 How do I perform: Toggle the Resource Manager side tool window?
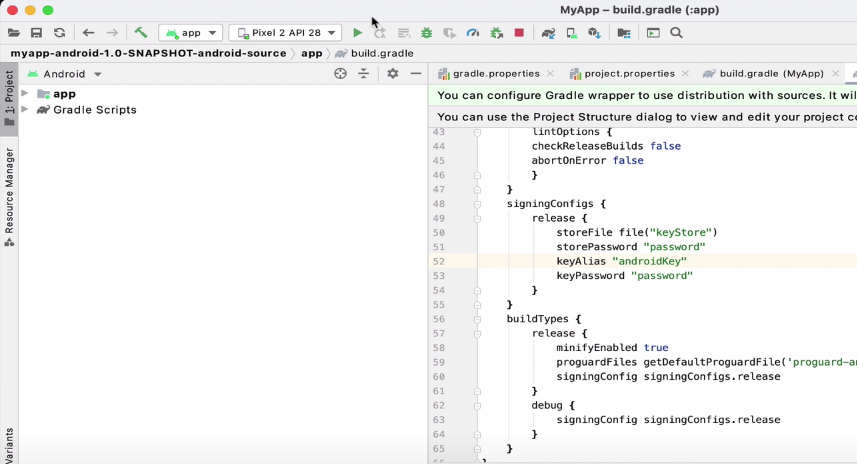(x=9, y=197)
